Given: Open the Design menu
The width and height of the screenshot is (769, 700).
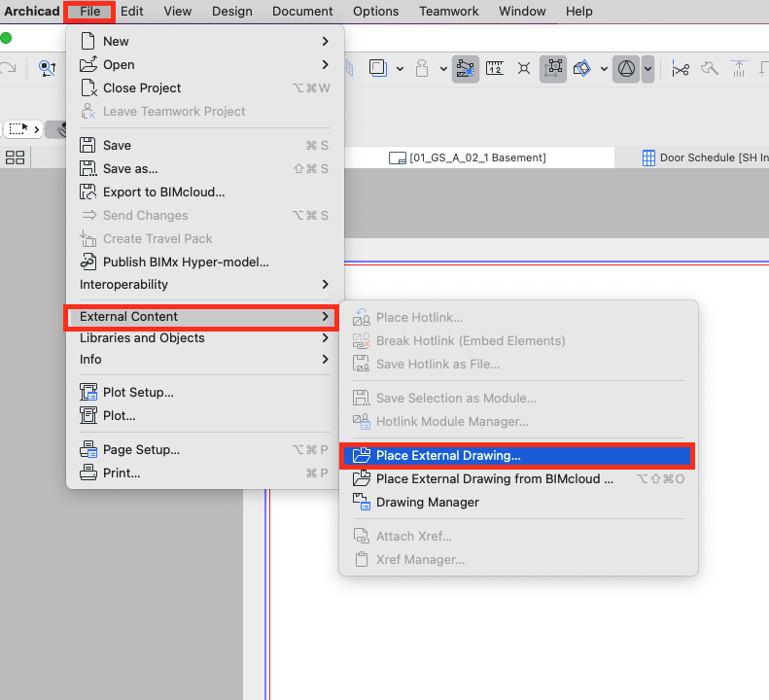Looking at the screenshot, I should coord(231,11).
